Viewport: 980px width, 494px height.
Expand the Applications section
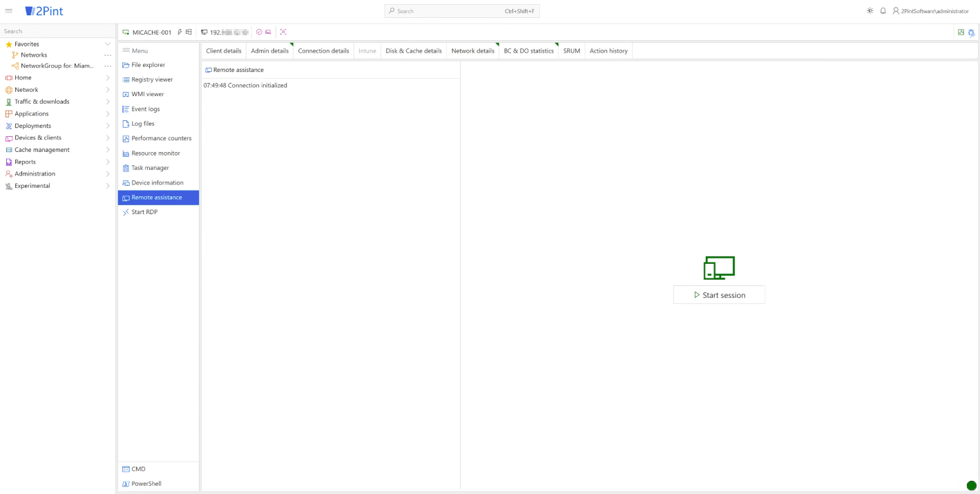pyautogui.click(x=108, y=114)
